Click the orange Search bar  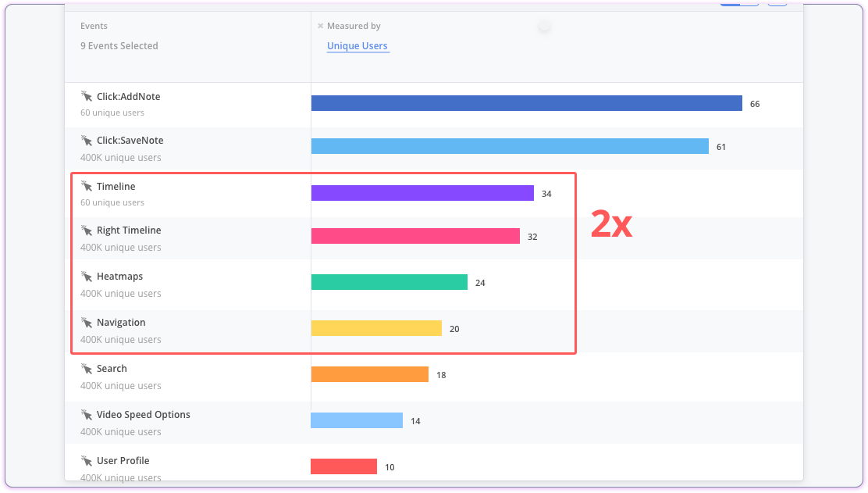[x=370, y=374]
